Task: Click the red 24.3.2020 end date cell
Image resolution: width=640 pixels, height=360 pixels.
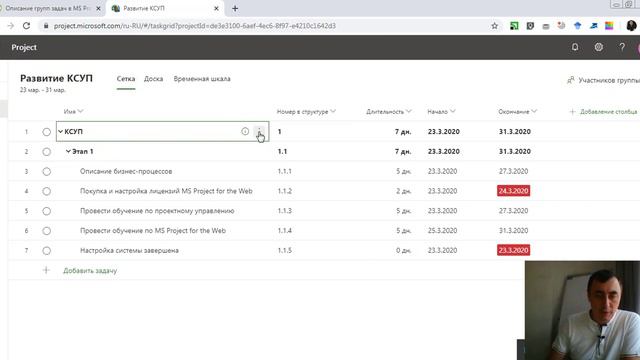Action: point(513,191)
